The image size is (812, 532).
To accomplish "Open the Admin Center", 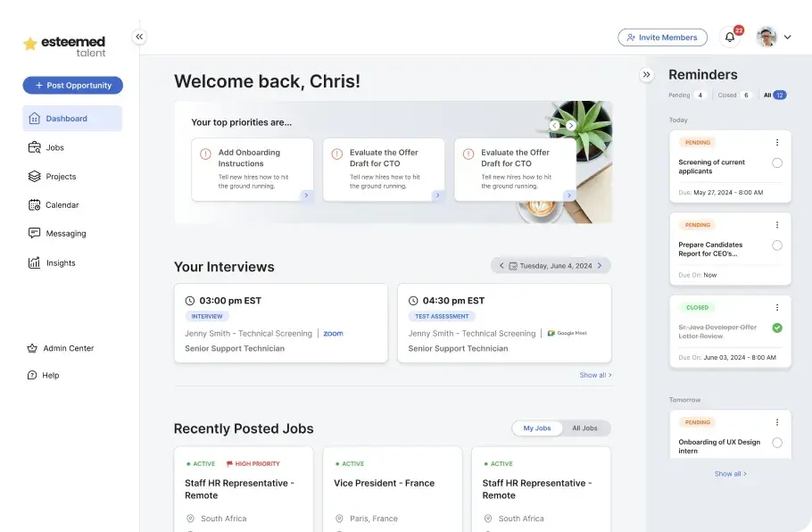I will (69, 348).
